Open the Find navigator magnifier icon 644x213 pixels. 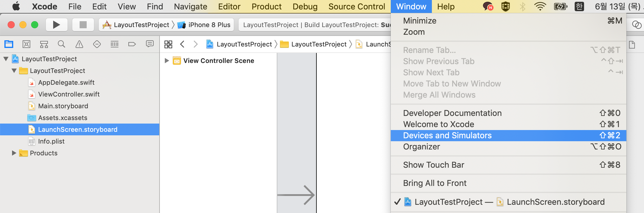point(61,44)
